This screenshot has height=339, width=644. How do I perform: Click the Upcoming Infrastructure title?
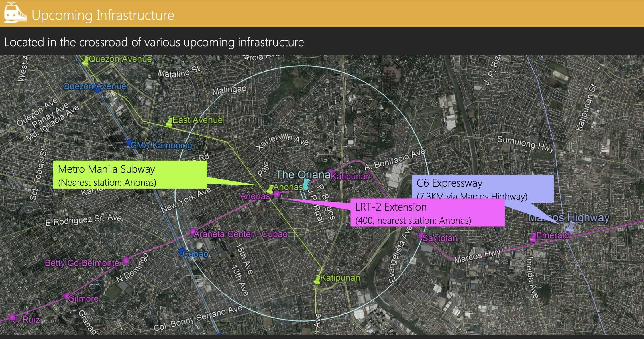coord(103,15)
